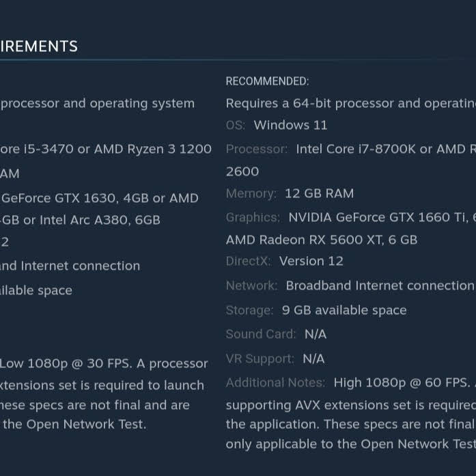Image resolution: width=476 pixels, height=476 pixels.
Task: Click the Network label
Action: [251, 285]
